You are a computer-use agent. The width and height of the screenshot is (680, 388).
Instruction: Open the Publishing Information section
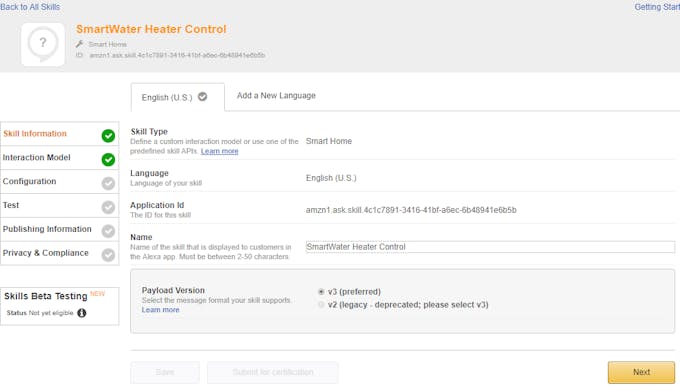(x=59, y=229)
